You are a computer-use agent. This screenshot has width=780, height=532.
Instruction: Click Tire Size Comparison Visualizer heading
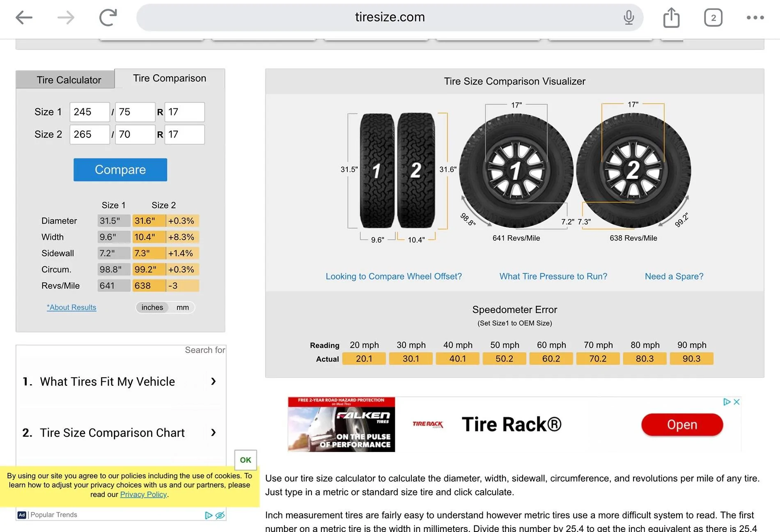coord(514,81)
